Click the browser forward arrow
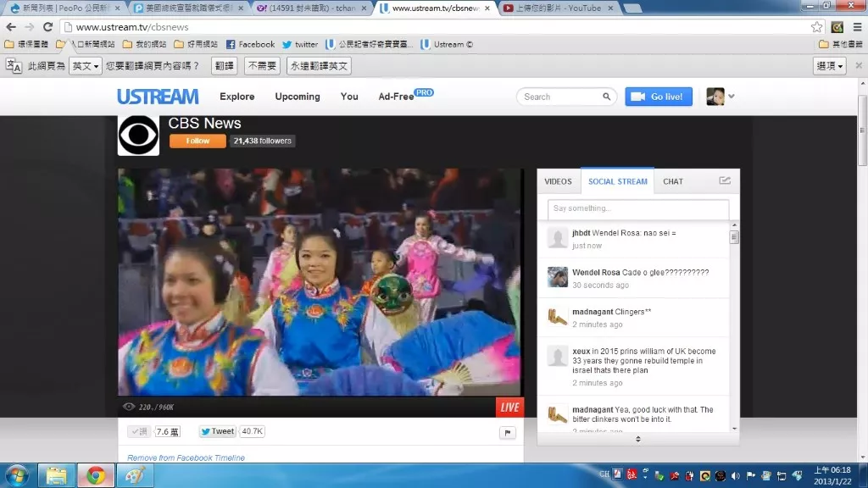The width and height of the screenshot is (868, 488). 30,27
